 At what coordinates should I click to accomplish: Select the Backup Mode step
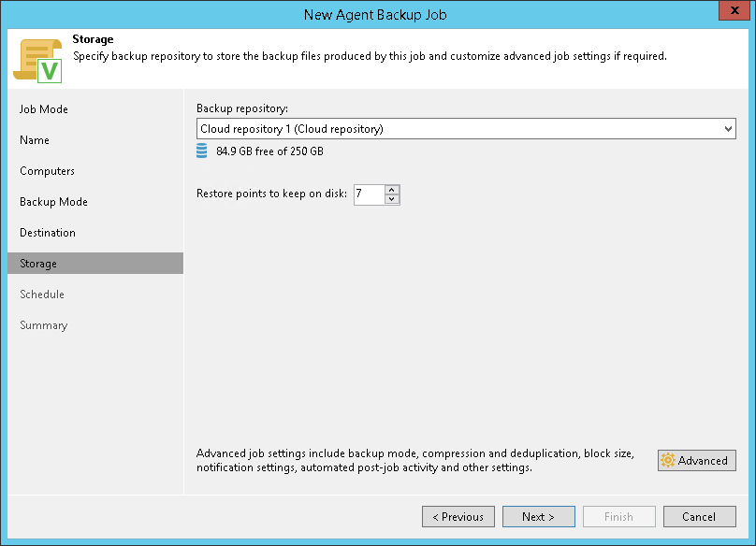[x=53, y=202]
